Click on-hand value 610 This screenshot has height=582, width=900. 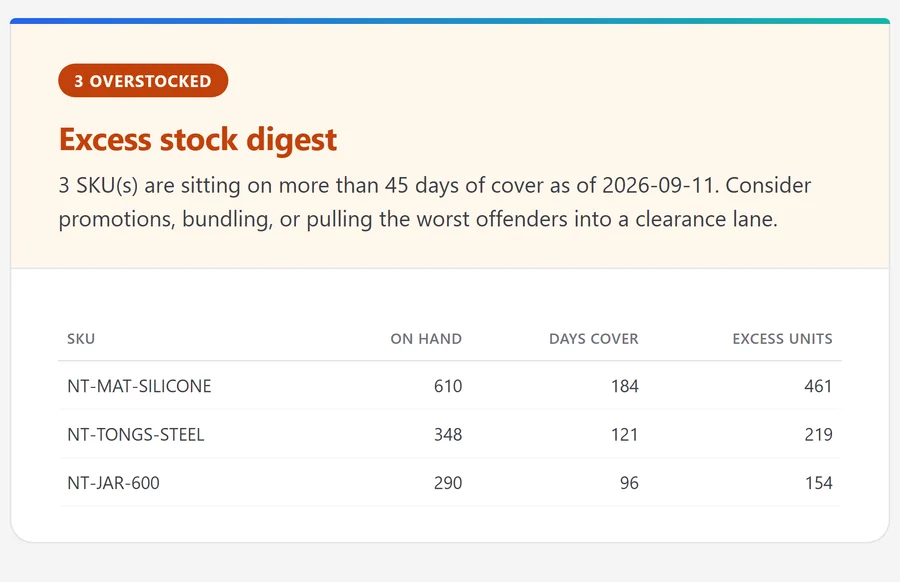pyautogui.click(x=448, y=386)
